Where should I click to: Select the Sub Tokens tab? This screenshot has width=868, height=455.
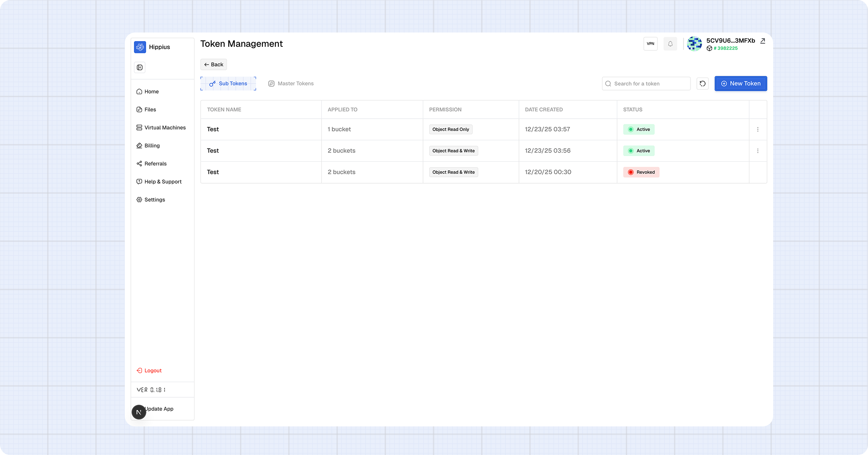[228, 83]
